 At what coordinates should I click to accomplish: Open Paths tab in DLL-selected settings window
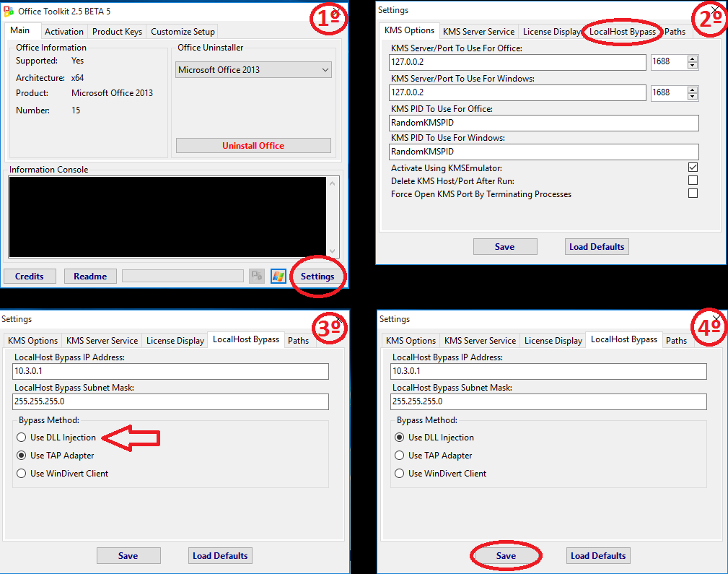677,341
